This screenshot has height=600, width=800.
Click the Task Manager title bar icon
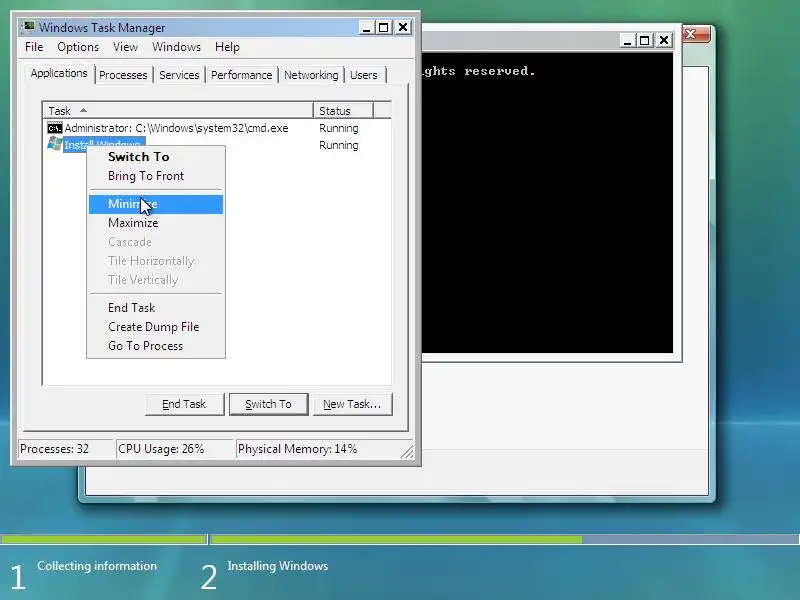[x=29, y=27]
